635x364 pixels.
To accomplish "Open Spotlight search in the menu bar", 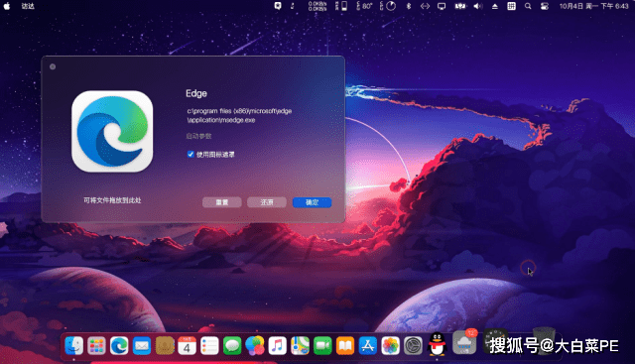I will pyautogui.click(x=528, y=6).
